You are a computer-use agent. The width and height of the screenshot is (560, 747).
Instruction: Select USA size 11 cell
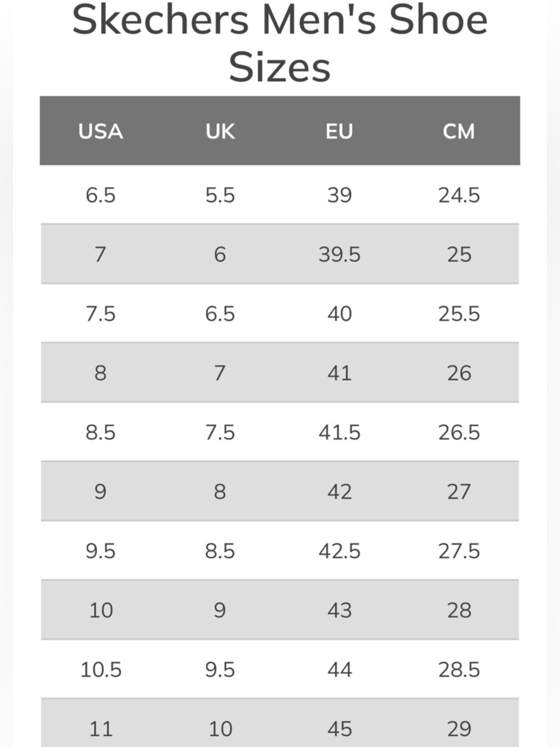101,729
